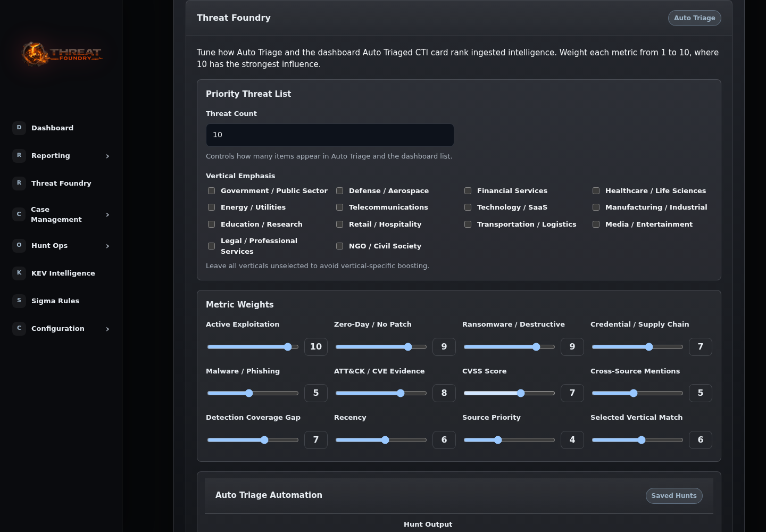Check Healthcare / Life Sciences vertical
Viewport: 766px width, 532px height.
click(x=596, y=191)
